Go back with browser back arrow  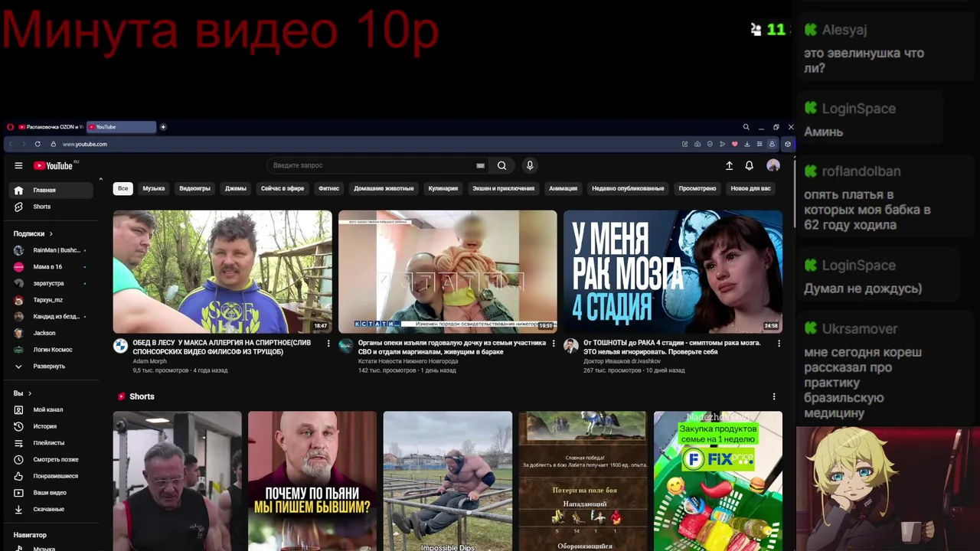coord(10,144)
